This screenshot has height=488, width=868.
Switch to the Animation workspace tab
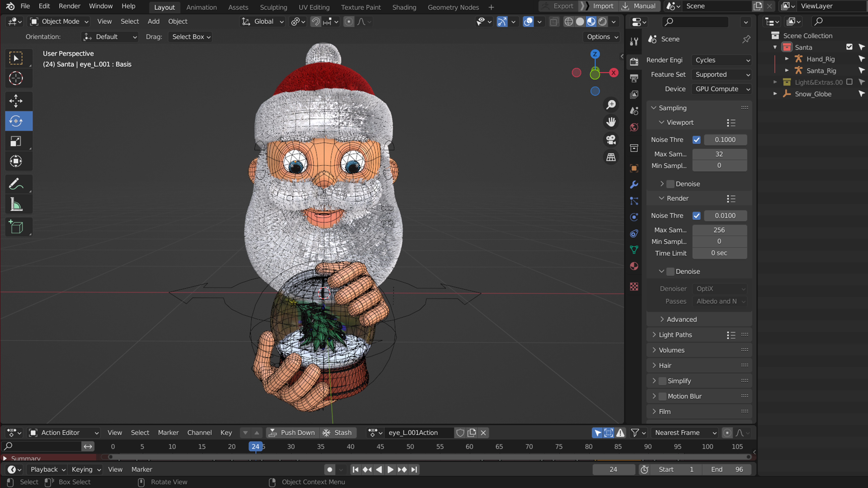[202, 7]
